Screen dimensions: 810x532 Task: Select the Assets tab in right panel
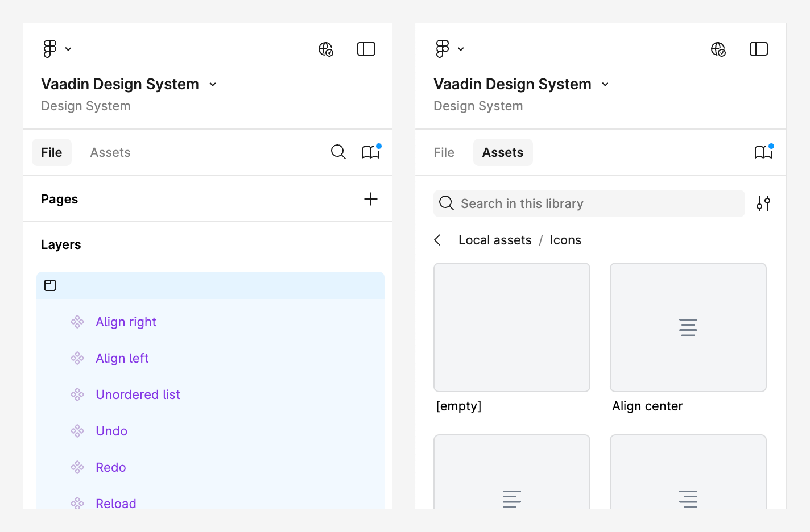click(503, 152)
